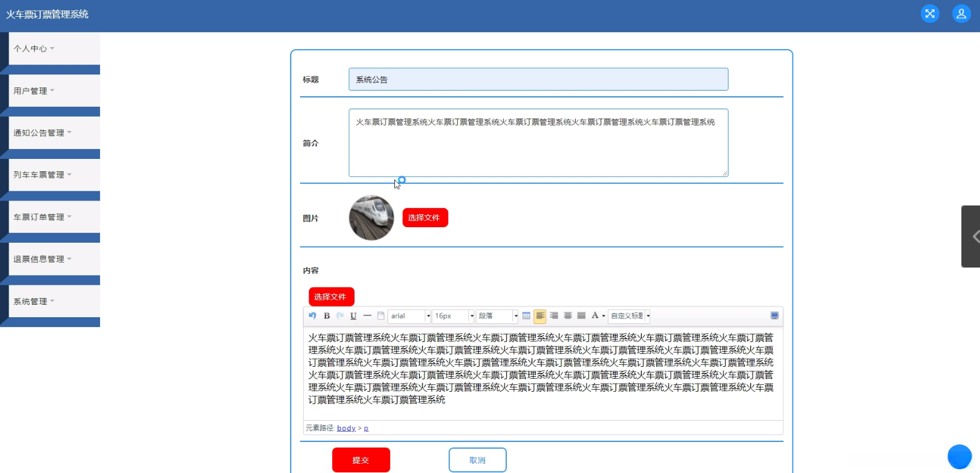Expand the 通知公告管理 sidebar menu

[x=54, y=133]
